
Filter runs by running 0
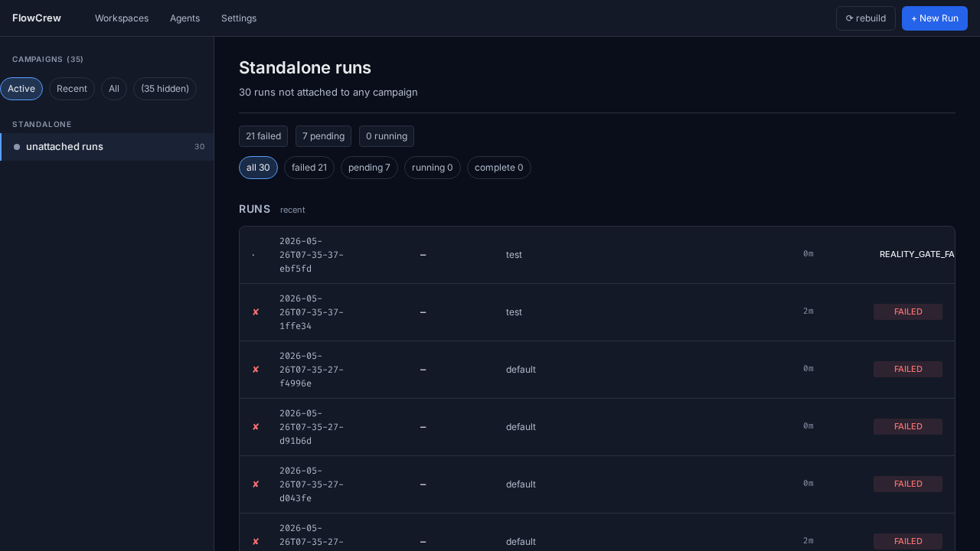coord(433,168)
